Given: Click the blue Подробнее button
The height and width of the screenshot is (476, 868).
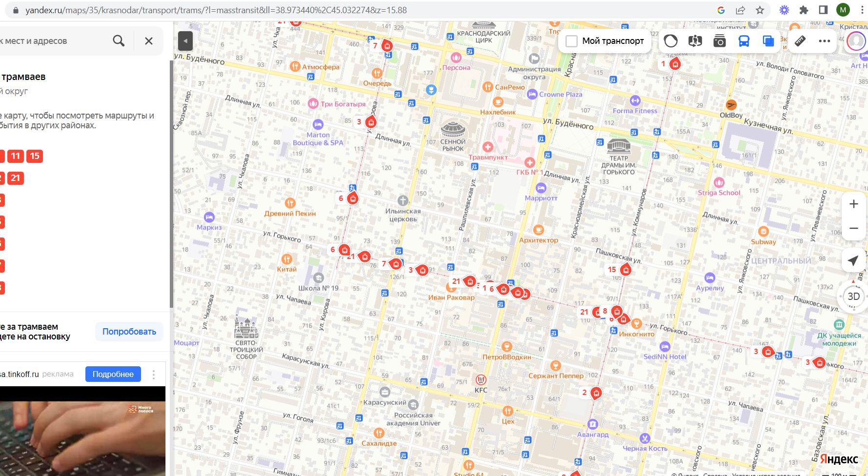Looking at the screenshot, I should click(x=113, y=374).
